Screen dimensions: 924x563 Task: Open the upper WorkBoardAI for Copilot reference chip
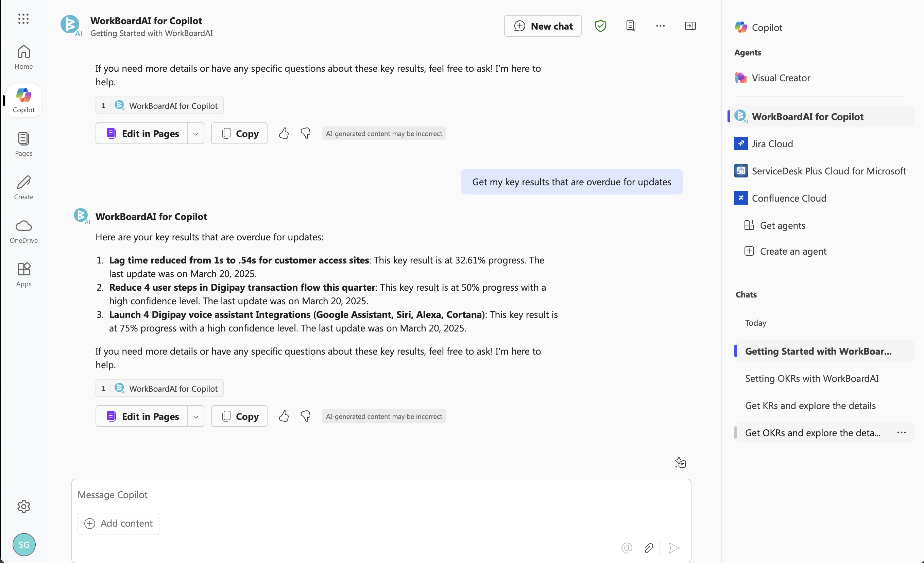point(159,105)
